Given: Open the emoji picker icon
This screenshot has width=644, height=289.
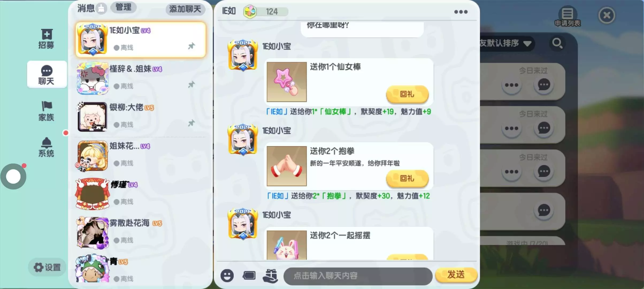Looking at the screenshot, I should pyautogui.click(x=227, y=275).
